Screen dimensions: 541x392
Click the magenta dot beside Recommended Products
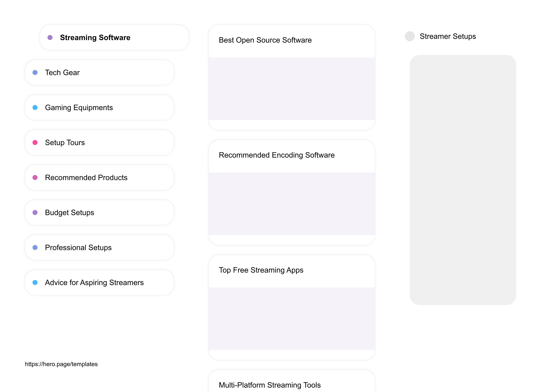point(35,177)
